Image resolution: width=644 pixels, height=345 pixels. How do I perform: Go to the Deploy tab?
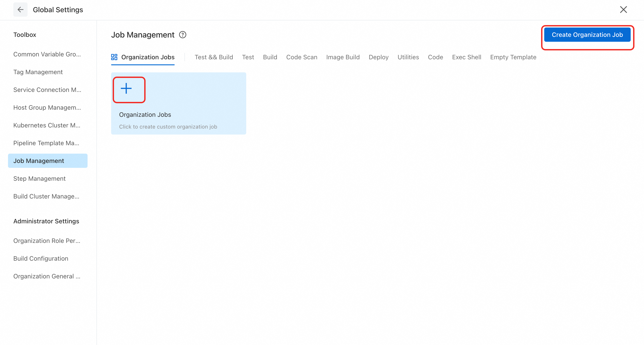378,57
